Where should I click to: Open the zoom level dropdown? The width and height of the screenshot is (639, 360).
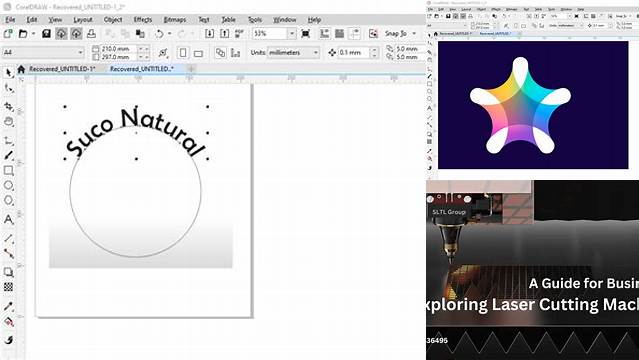[292, 34]
